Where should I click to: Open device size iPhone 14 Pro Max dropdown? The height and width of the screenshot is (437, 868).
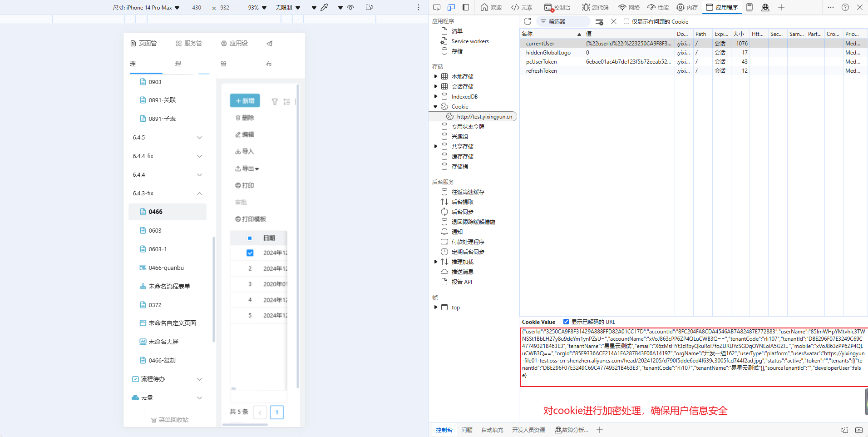(146, 8)
